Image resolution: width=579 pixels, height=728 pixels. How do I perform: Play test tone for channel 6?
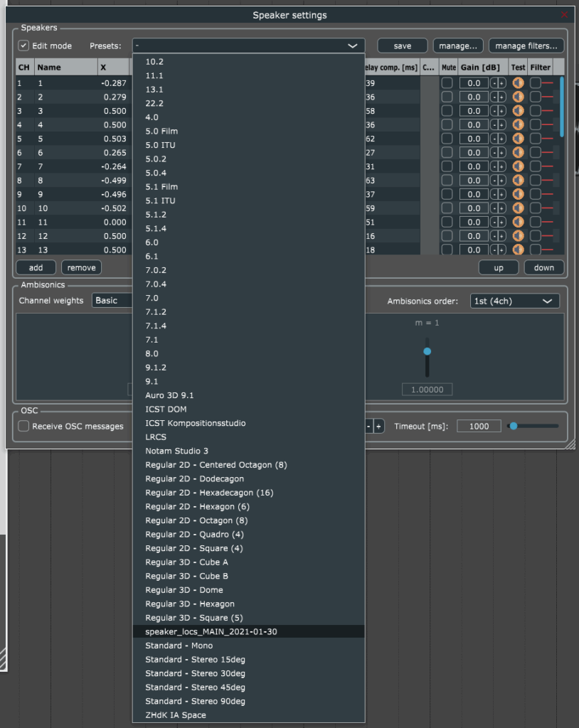coord(518,153)
